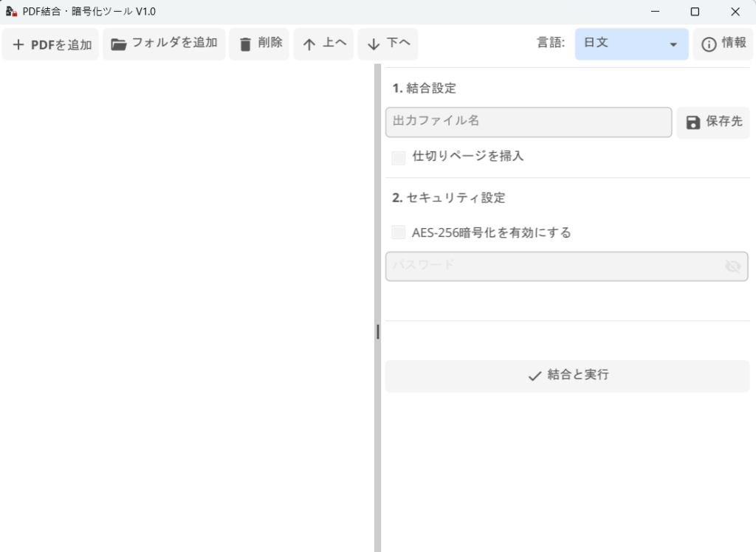Open the 言語 language dropdown
Screen dimensions: 756x552
[x=631, y=44]
